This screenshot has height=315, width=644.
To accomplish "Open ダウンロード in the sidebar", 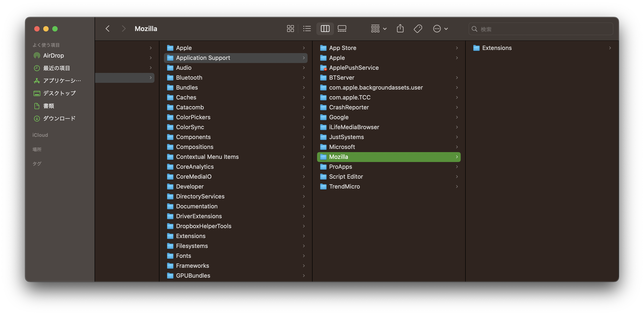I will tap(55, 118).
